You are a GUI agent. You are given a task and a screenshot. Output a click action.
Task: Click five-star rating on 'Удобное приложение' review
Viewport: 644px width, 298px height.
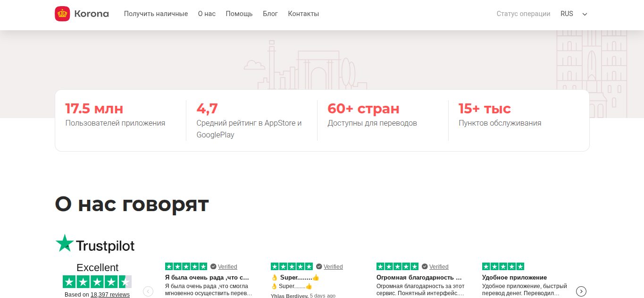[503, 266]
